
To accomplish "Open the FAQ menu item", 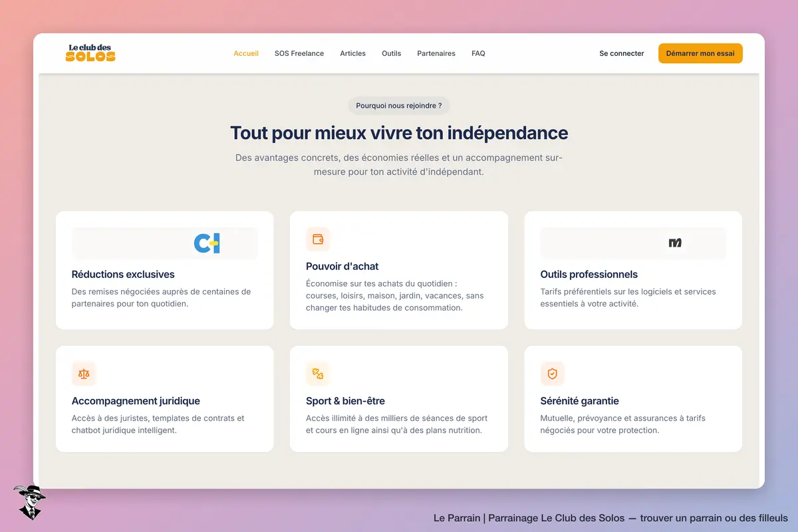I will click(x=478, y=53).
